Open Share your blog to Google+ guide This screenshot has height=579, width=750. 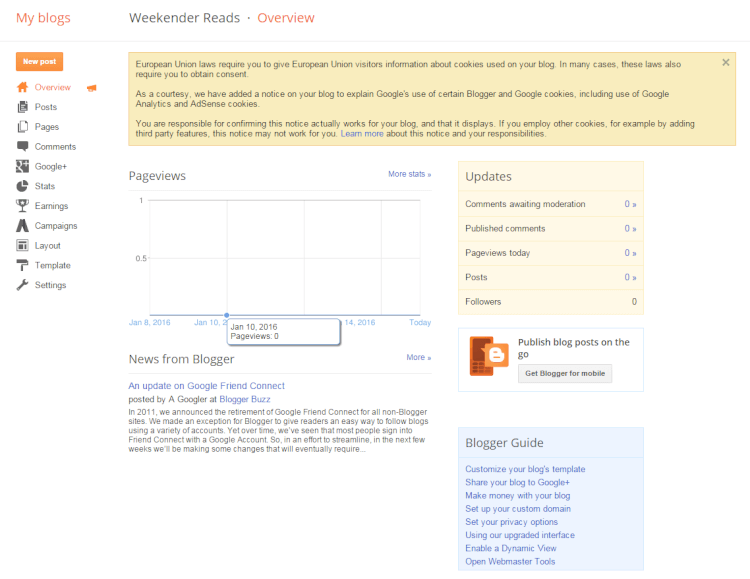[x=518, y=482]
